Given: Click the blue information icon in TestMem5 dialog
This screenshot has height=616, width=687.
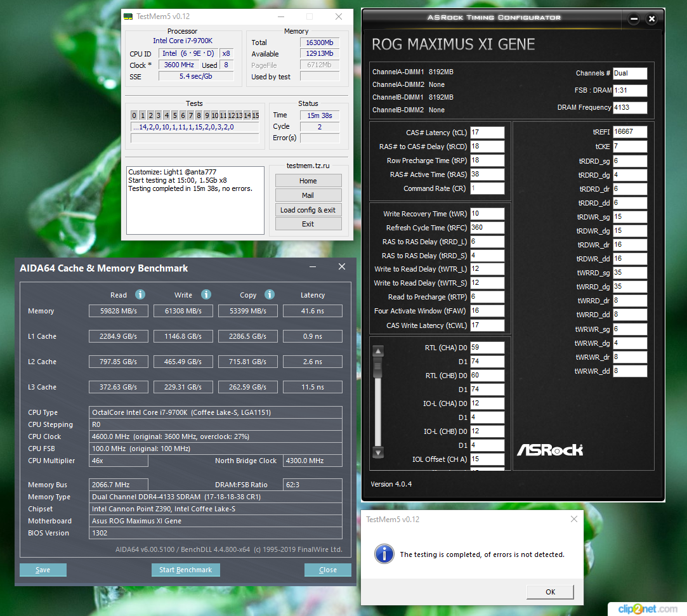Looking at the screenshot, I should (x=384, y=554).
